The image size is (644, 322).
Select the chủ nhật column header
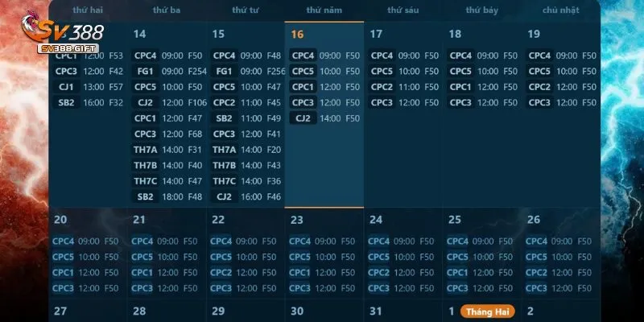560,10
